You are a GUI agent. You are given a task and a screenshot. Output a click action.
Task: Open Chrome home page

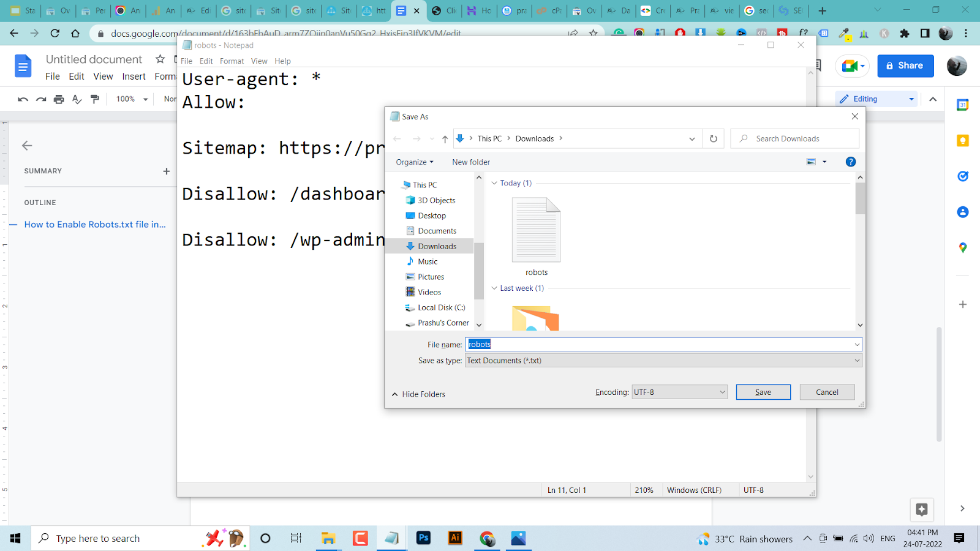coord(75,33)
